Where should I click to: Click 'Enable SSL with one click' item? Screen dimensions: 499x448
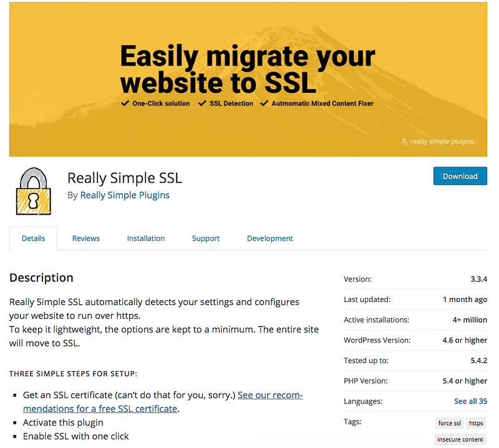[x=75, y=436]
